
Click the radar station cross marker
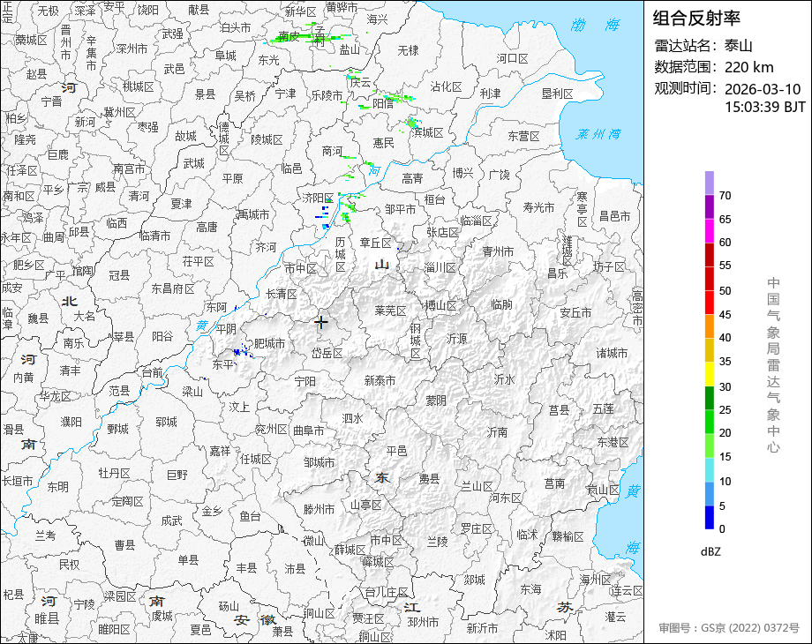[x=321, y=323]
